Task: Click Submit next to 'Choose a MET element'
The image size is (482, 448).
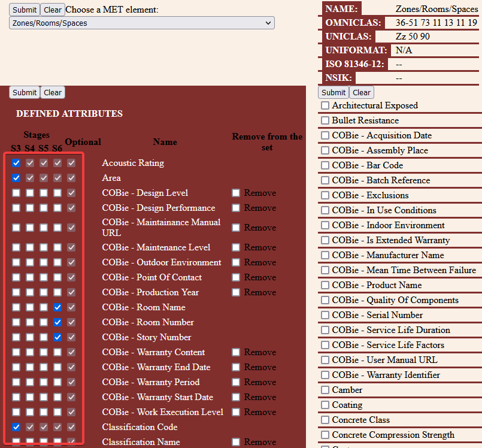Action: click(25, 10)
